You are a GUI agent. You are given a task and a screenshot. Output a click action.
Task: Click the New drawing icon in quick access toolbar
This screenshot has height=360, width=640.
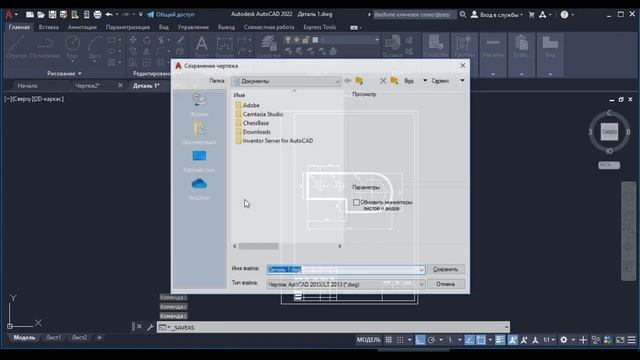point(30,15)
